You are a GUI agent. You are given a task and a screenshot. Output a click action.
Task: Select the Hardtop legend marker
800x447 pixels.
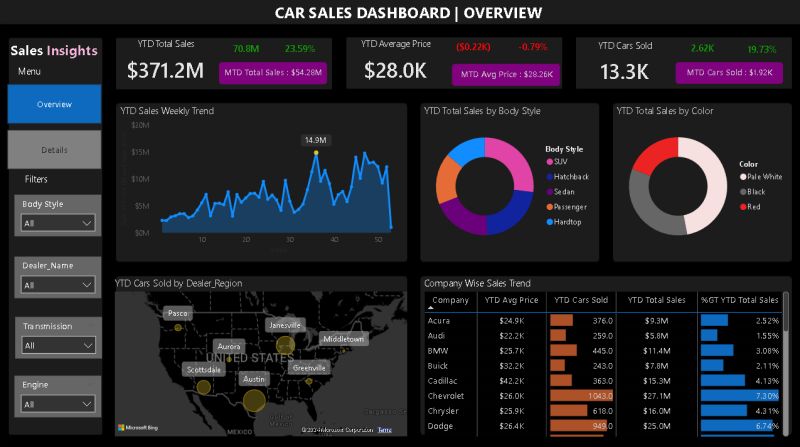pos(549,221)
